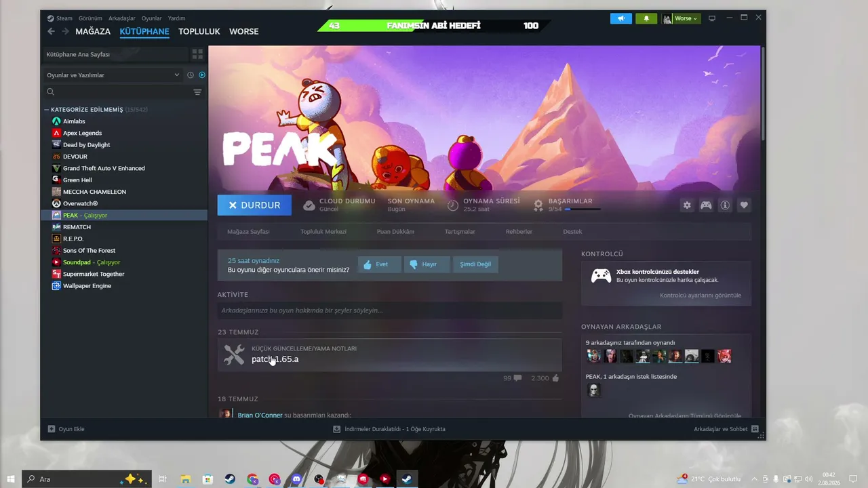This screenshot has width=868, height=488.
Task: Switch to the TOPLULUK tab
Action: (x=199, y=31)
